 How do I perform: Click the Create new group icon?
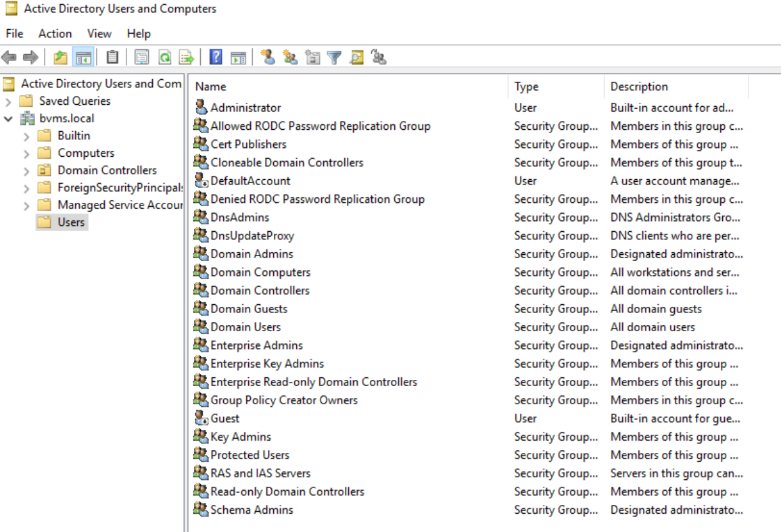[290, 57]
